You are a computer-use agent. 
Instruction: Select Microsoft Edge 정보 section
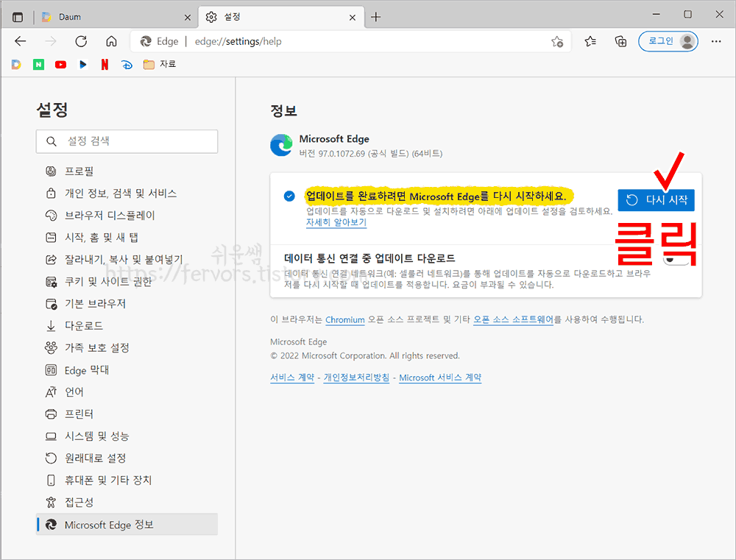click(127, 525)
